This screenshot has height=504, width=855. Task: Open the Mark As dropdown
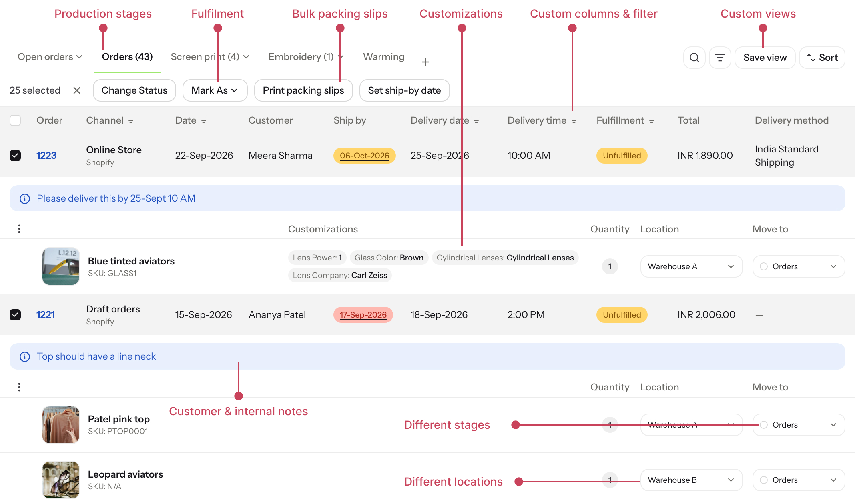pos(215,90)
